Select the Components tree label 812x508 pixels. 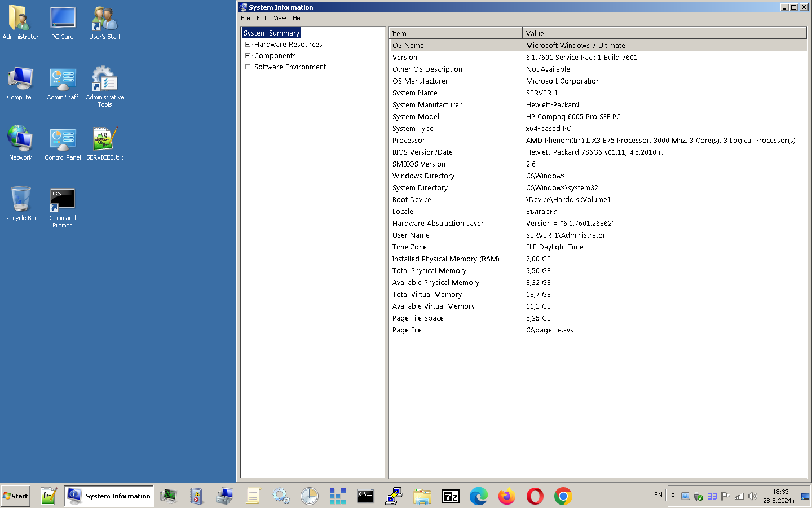click(x=275, y=55)
